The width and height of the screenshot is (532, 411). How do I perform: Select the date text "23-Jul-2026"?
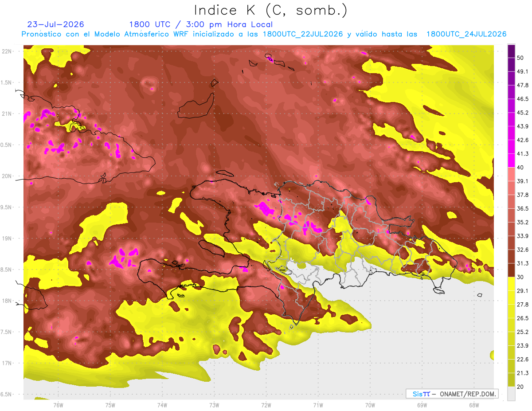click(55, 24)
